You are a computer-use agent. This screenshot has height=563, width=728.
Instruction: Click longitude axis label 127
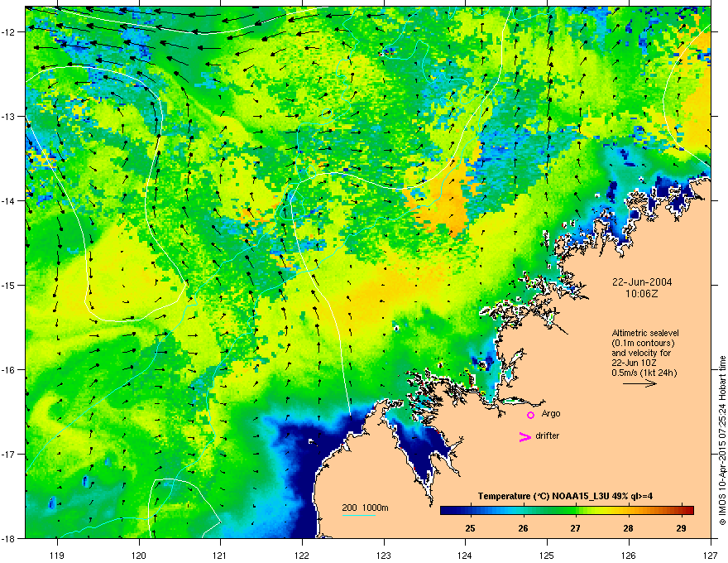tap(711, 556)
